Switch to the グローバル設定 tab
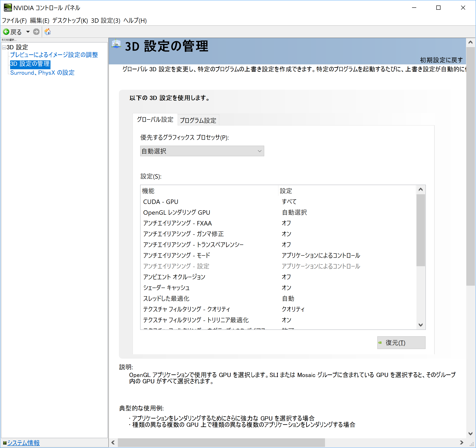This screenshot has height=448, width=476. tap(155, 119)
